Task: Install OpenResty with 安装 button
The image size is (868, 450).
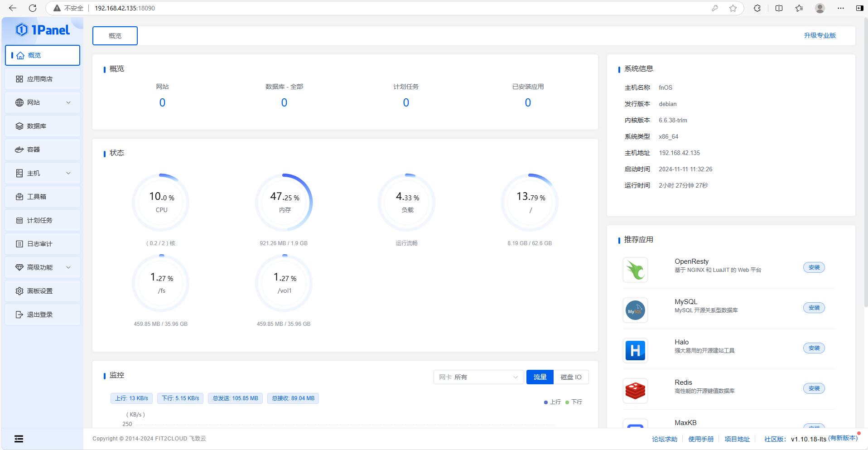Action: coord(814,267)
